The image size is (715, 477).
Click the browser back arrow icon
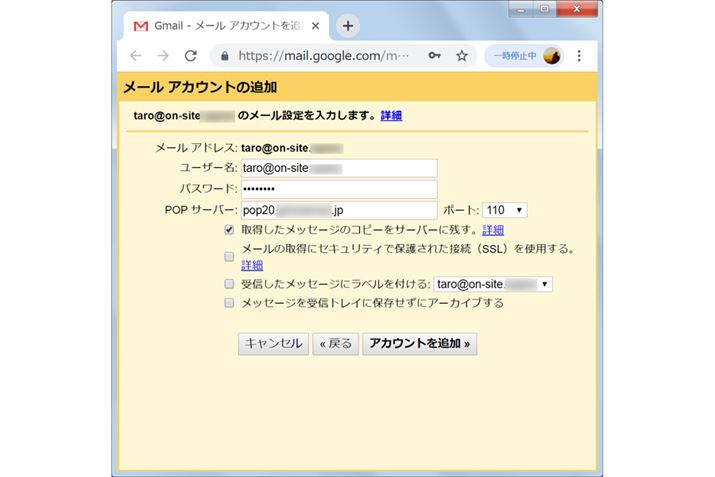point(136,56)
